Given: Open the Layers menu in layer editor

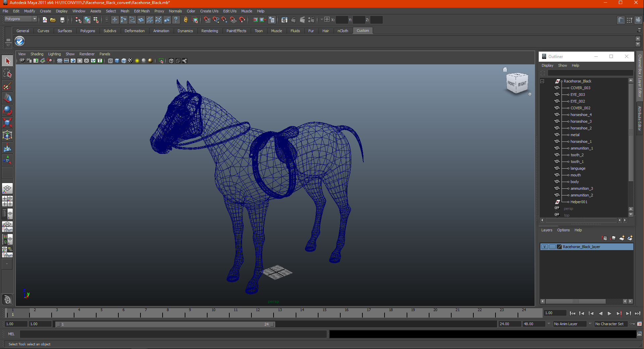Looking at the screenshot, I should click(546, 230).
